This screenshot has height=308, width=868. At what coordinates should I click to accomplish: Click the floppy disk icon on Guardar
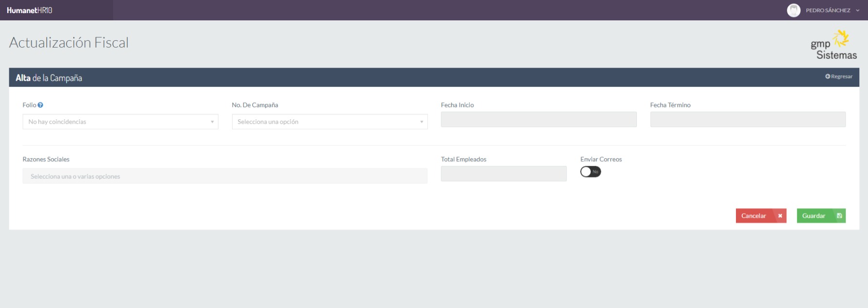[x=839, y=216]
